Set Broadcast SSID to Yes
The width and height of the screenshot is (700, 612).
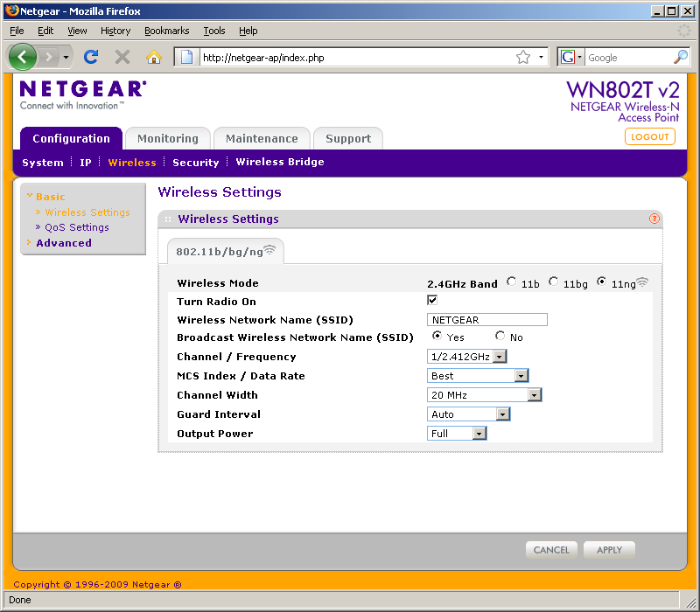[x=437, y=336]
